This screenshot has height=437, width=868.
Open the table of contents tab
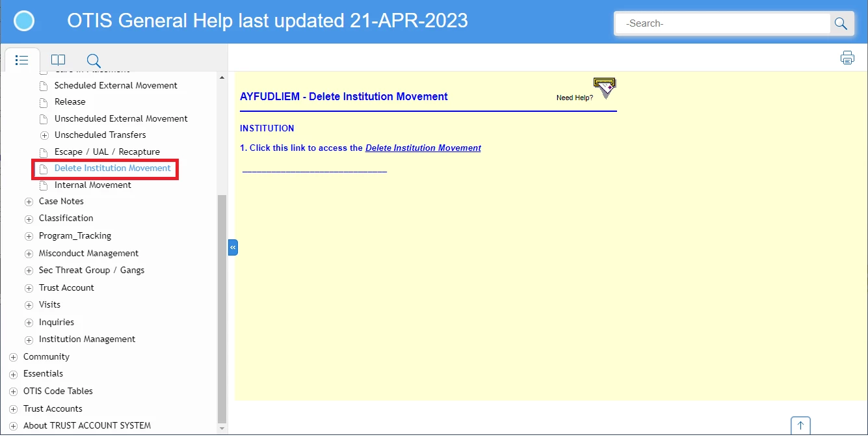21,60
